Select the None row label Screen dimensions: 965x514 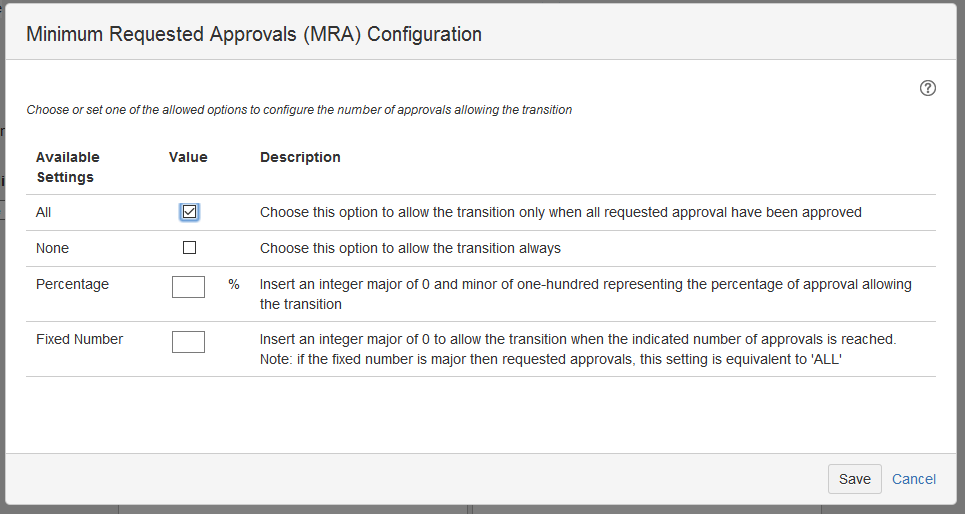tap(52, 248)
